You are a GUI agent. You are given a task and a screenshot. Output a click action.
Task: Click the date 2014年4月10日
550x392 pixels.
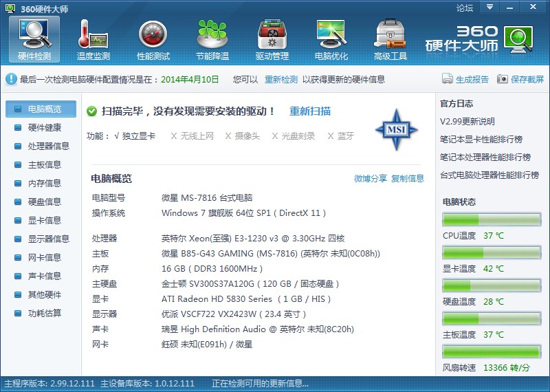[x=190, y=79]
